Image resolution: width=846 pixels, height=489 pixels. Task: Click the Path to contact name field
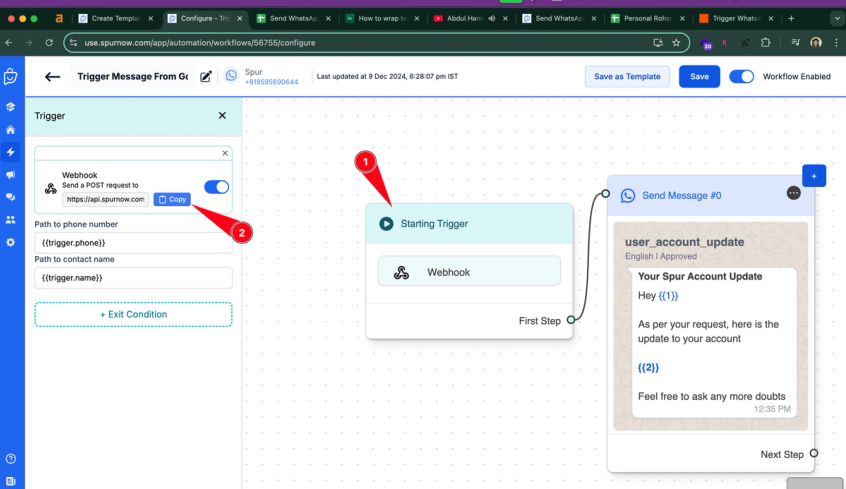[133, 278]
